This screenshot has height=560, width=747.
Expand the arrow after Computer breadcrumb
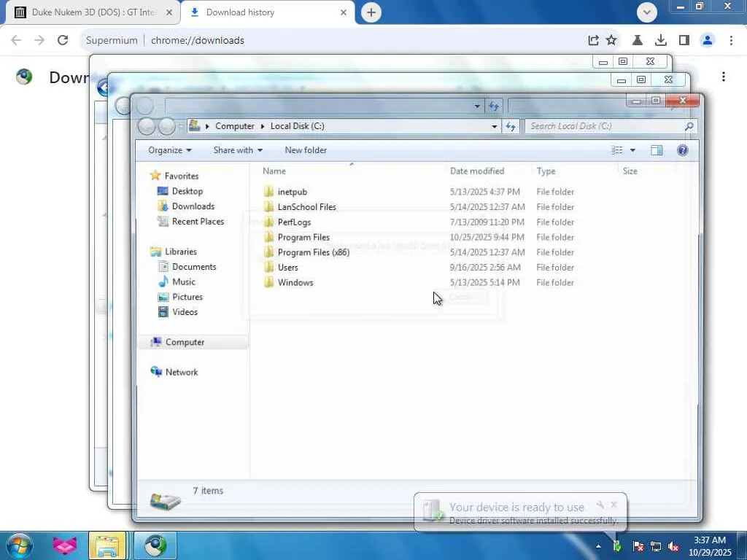click(x=263, y=126)
